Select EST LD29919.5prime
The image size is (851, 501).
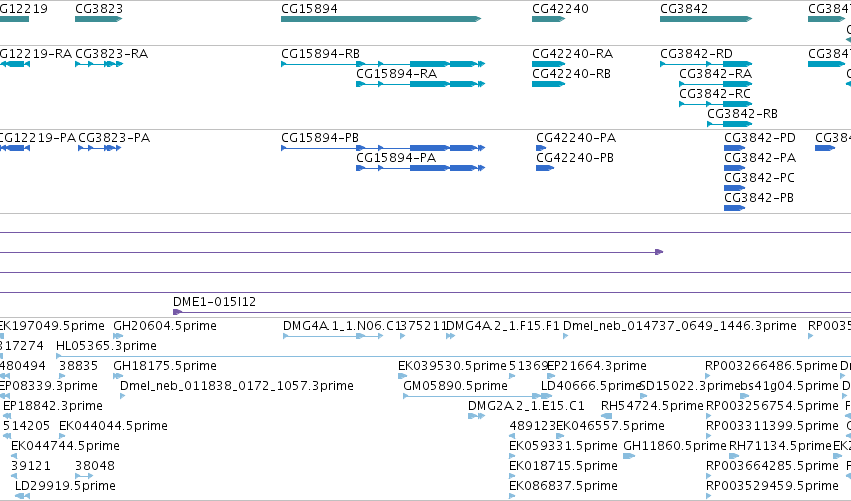(65, 486)
